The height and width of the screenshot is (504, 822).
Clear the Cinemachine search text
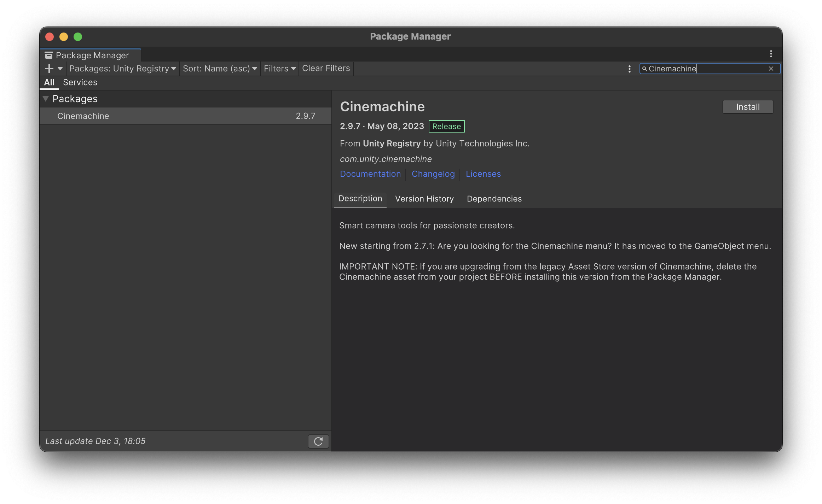click(771, 69)
